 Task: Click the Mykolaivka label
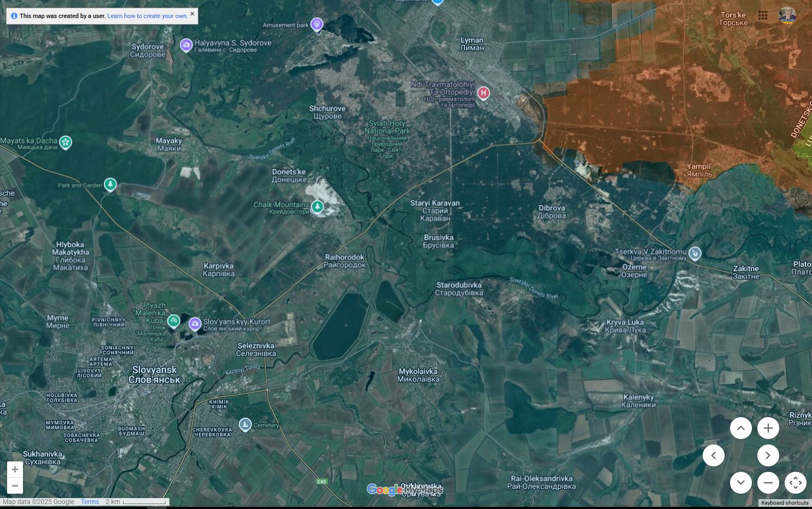pos(419,375)
